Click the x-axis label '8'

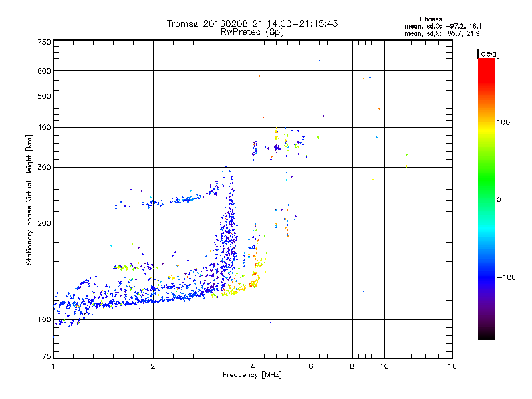pyautogui.click(x=352, y=366)
